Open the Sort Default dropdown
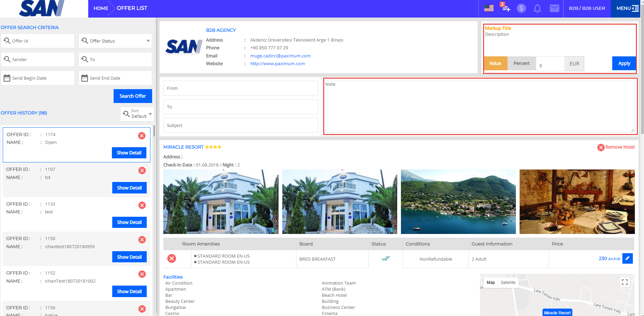Viewport: 644px width, 316px height. (137, 114)
